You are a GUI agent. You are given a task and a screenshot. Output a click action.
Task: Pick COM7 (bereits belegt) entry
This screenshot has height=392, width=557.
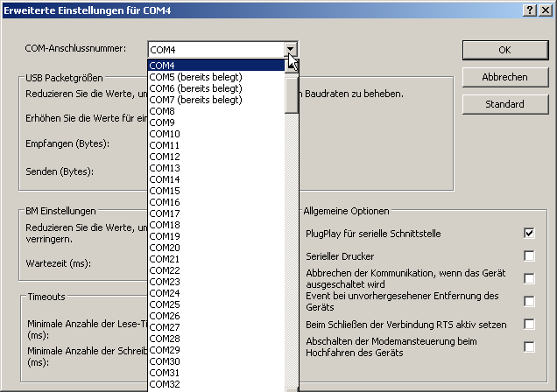point(216,100)
